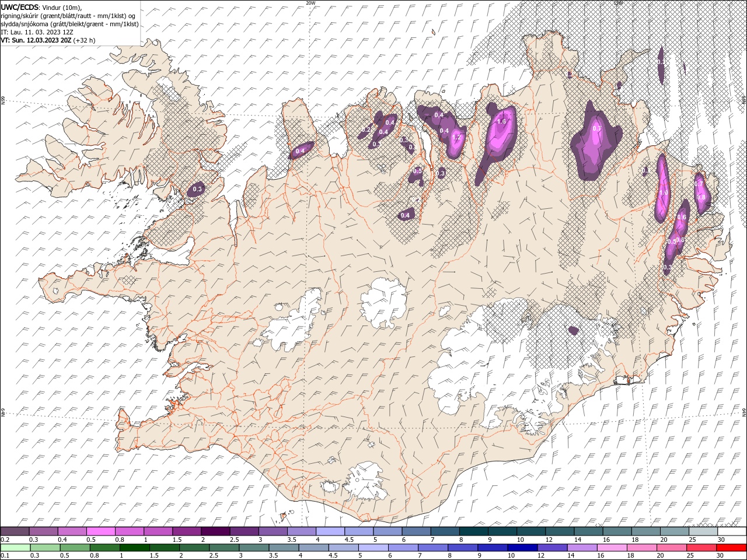The width and height of the screenshot is (747, 560).
Task: Click the 'IT: Lau. 11. 03. 2023 12Z' line
Action: [37, 32]
